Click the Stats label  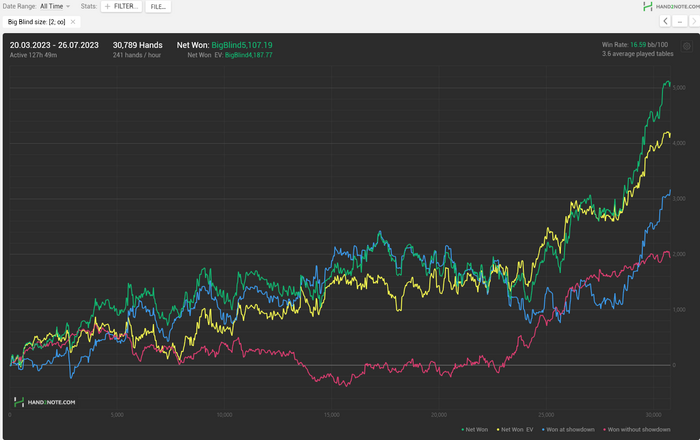tap(88, 6)
